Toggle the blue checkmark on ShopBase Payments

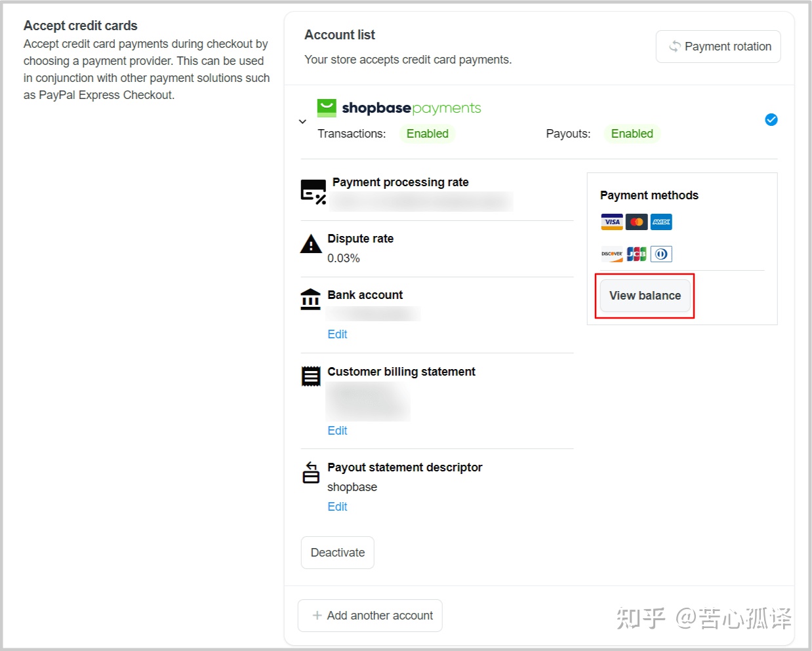coord(771,119)
